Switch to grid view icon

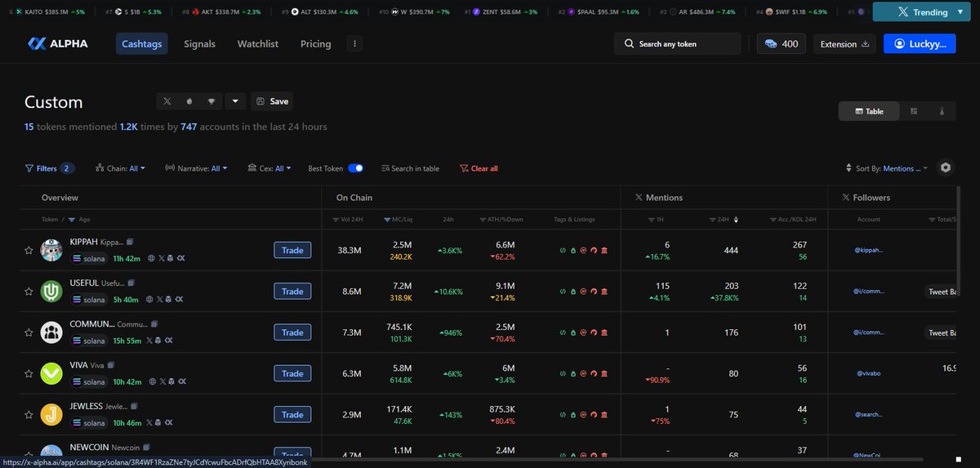point(915,111)
